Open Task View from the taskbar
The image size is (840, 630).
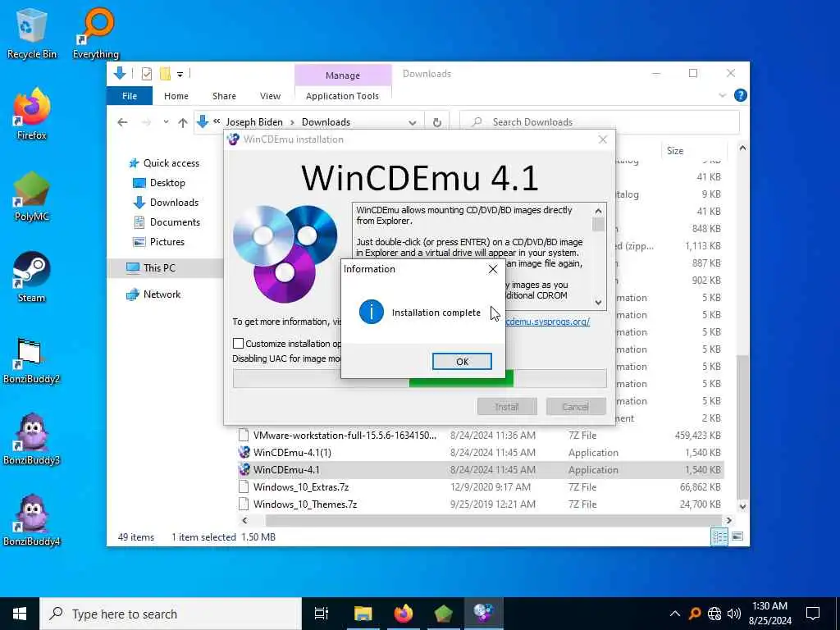(x=322, y=614)
